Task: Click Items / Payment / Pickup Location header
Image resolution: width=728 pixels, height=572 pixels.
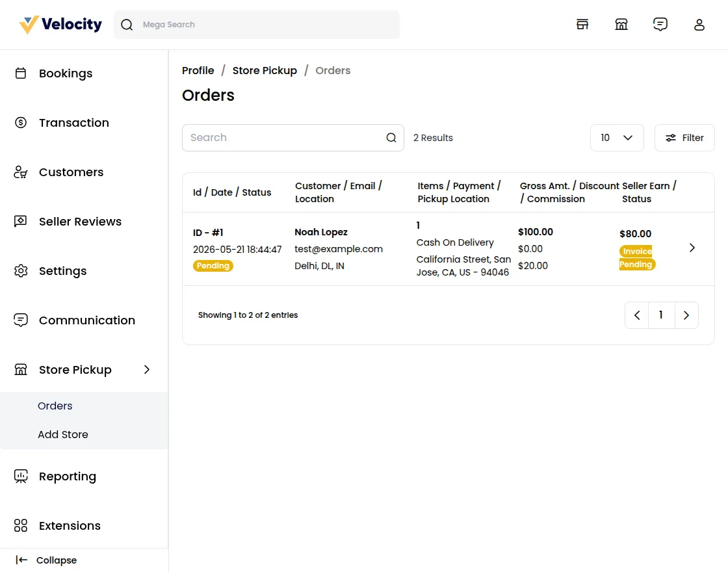Action: point(459,192)
